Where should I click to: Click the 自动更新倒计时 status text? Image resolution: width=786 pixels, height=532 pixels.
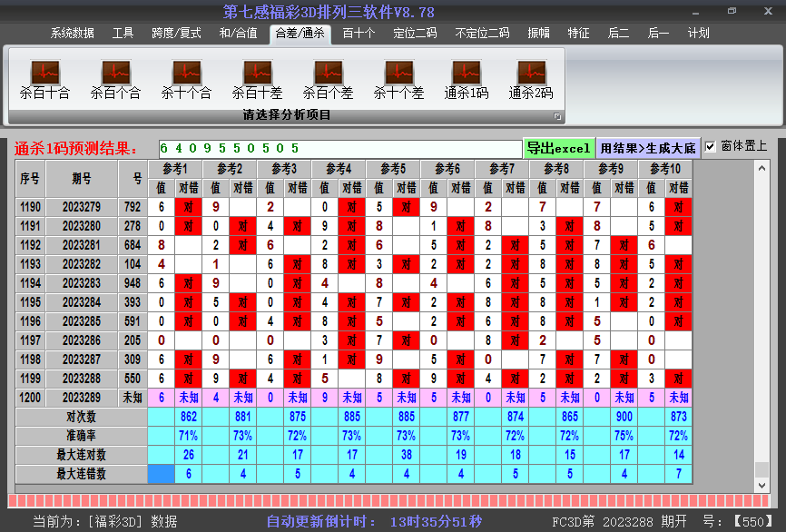point(374,521)
